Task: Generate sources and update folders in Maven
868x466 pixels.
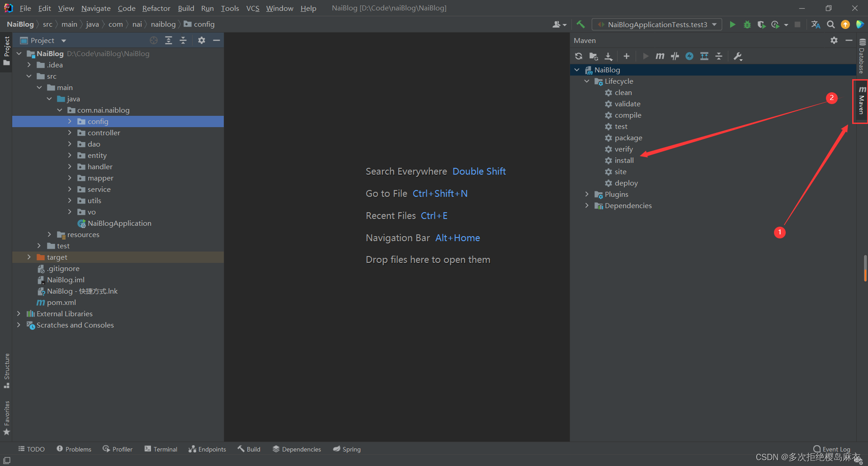Action: click(x=594, y=56)
